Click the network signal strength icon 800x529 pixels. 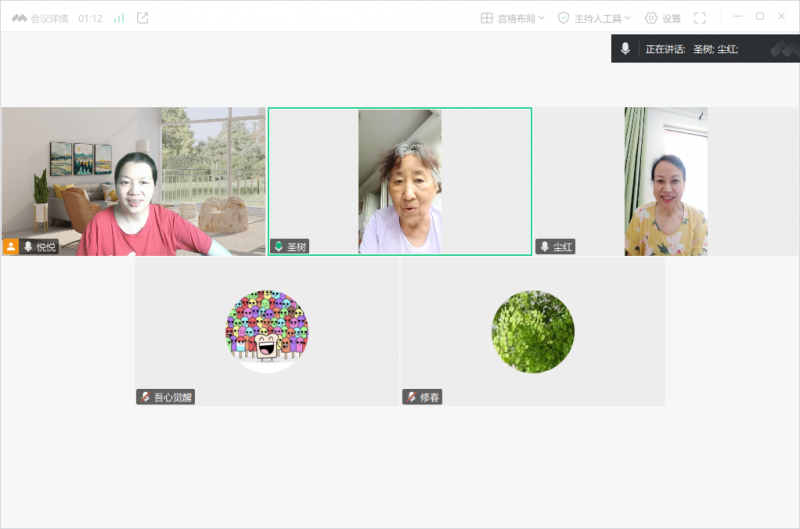coord(119,18)
